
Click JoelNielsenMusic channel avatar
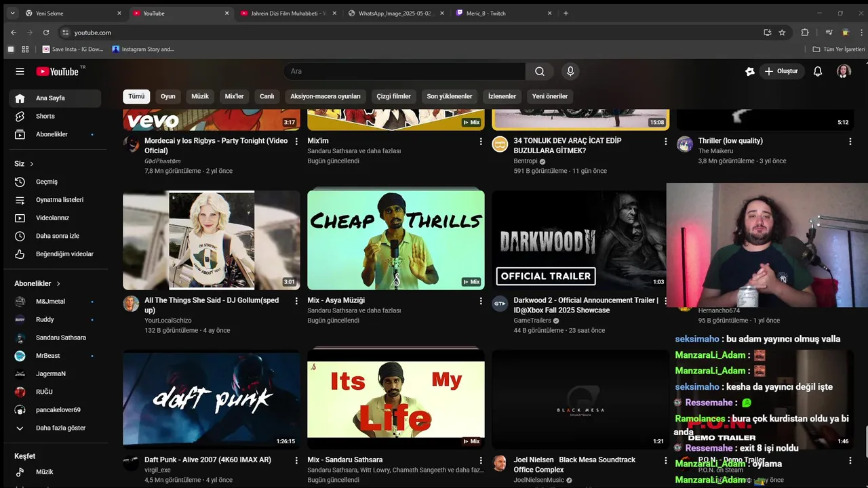coord(500,463)
